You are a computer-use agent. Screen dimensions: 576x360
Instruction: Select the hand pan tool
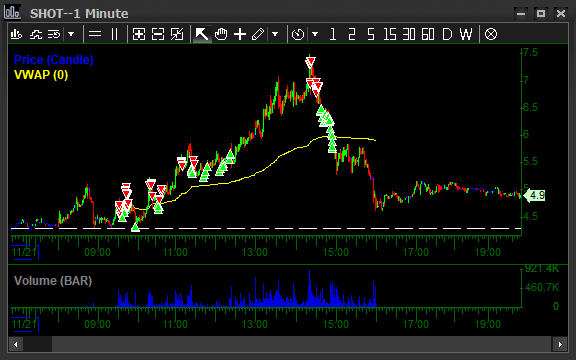[x=221, y=35]
